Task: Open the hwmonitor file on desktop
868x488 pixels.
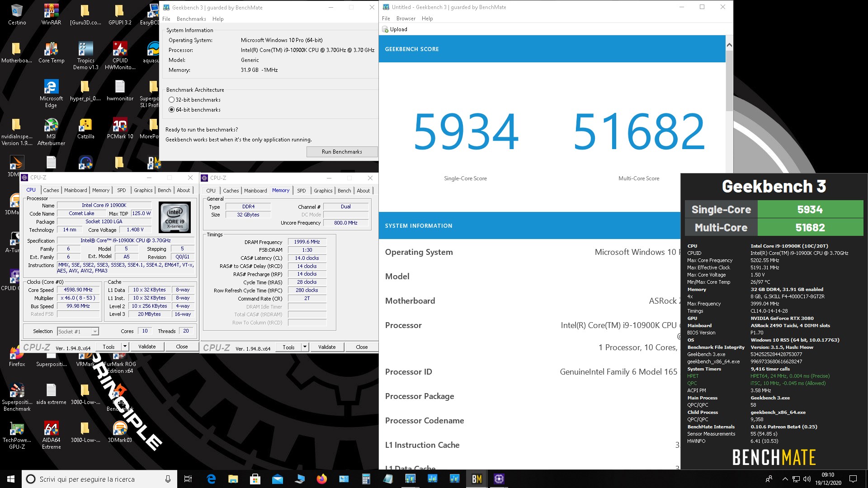Action: (120, 90)
